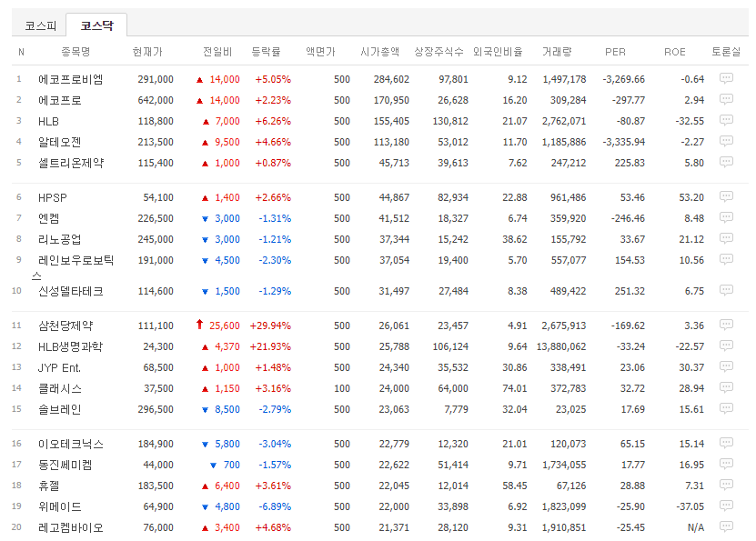Open the 레인보우로보틱스 stock link

click(x=72, y=267)
